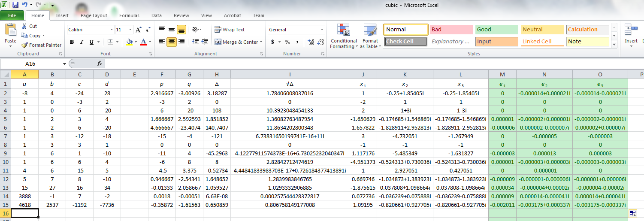Viewport: 644px width, 221px height.
Task: Click the Name Box showing A16
Action: point(31,64)
